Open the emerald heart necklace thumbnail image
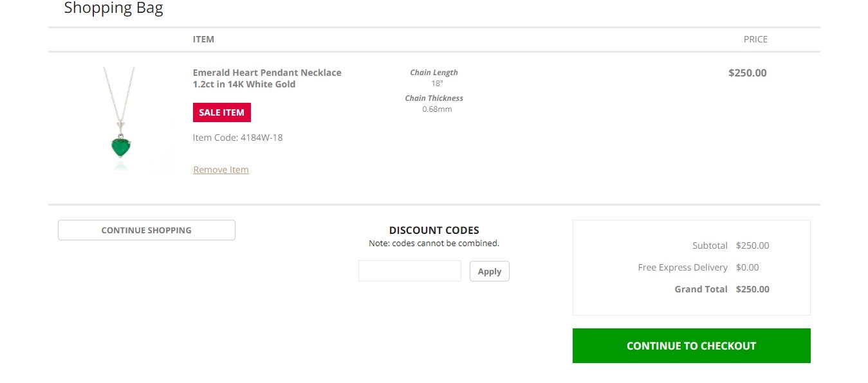This screenshot has height=383, width=868. pos(120,119)
